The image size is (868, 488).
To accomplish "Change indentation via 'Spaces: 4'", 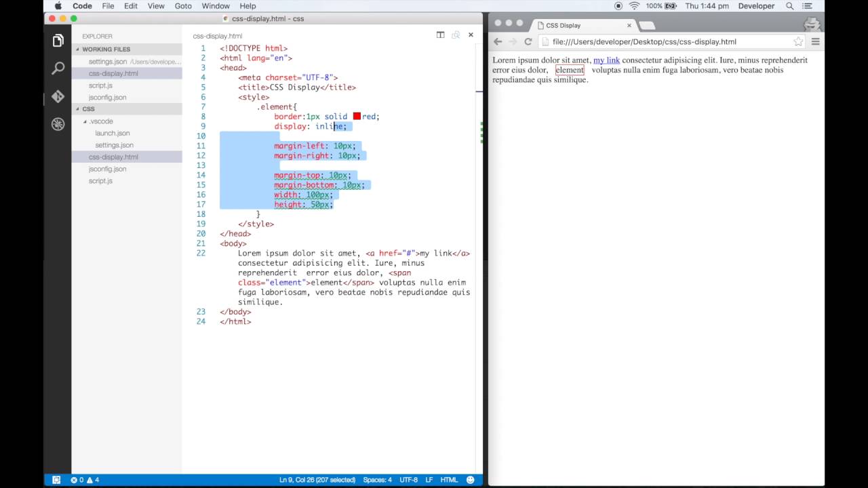I will coord(377,480).
